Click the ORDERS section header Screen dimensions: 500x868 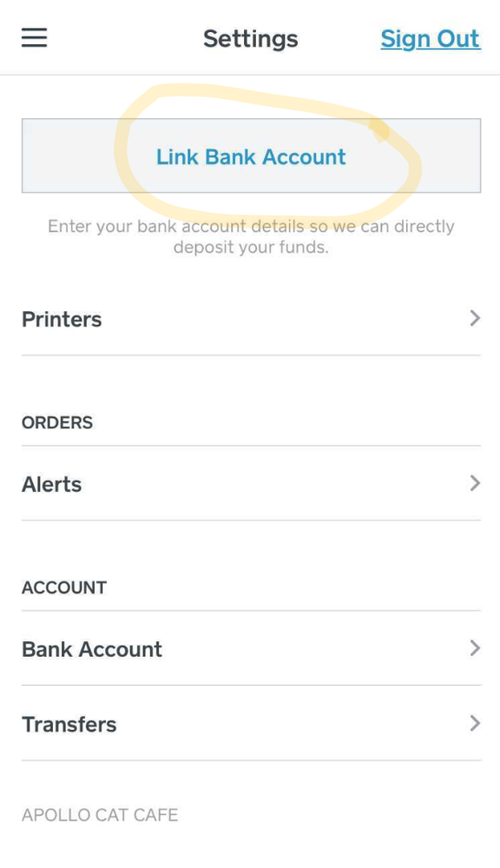click(x=57, y=422)
